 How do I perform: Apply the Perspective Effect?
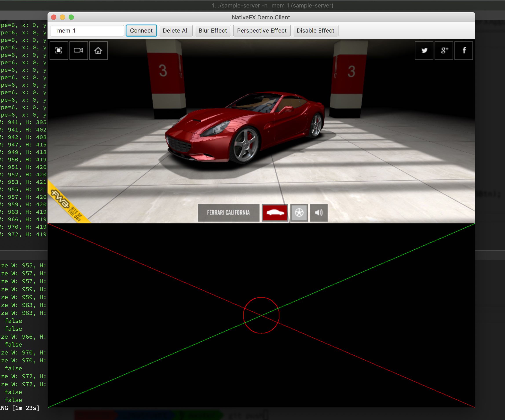pos(262,31)
